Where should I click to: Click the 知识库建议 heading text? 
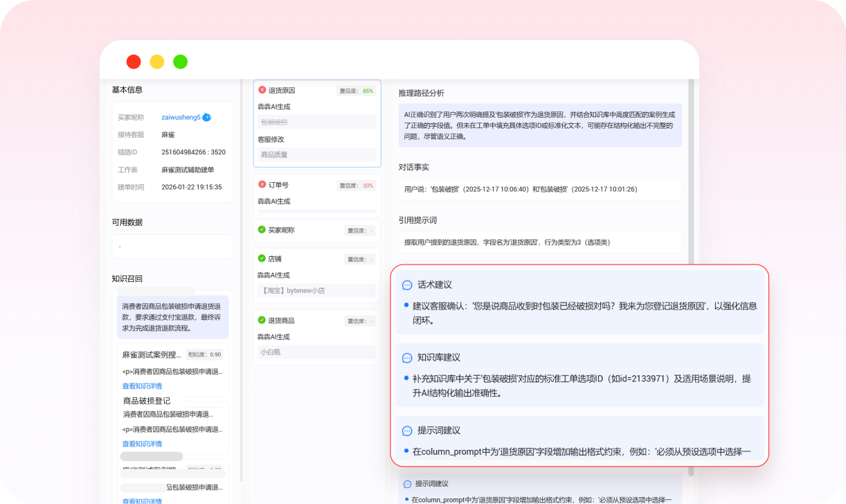pos(439,358)
